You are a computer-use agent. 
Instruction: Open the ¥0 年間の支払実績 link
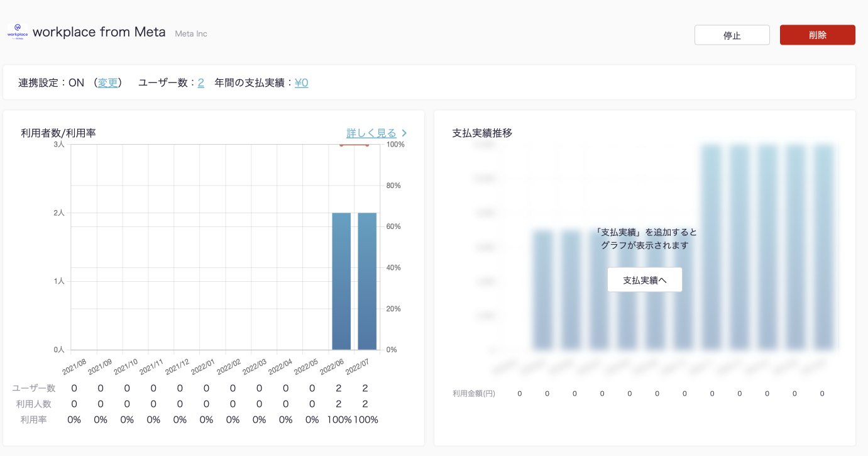tap(301, 82)
